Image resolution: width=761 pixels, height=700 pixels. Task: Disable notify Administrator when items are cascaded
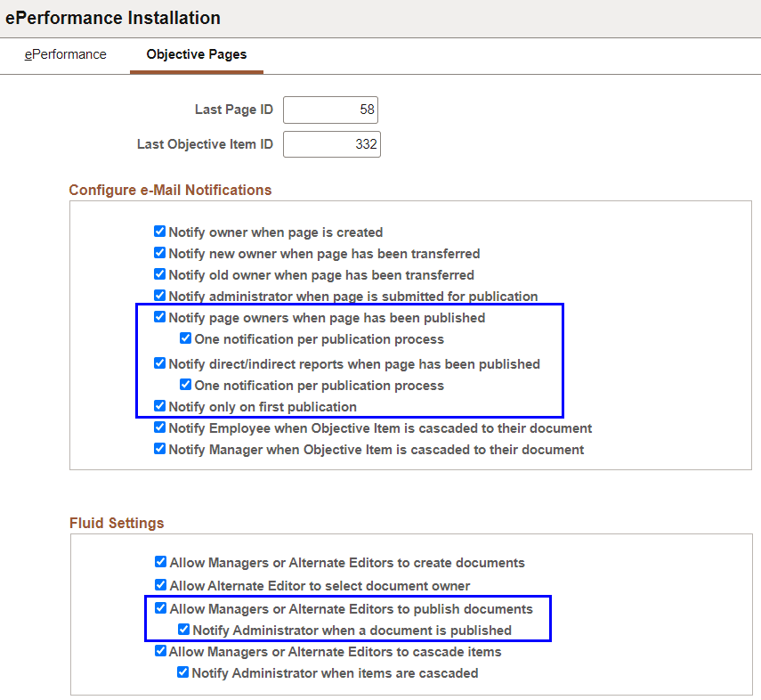(x=182, y=672)
